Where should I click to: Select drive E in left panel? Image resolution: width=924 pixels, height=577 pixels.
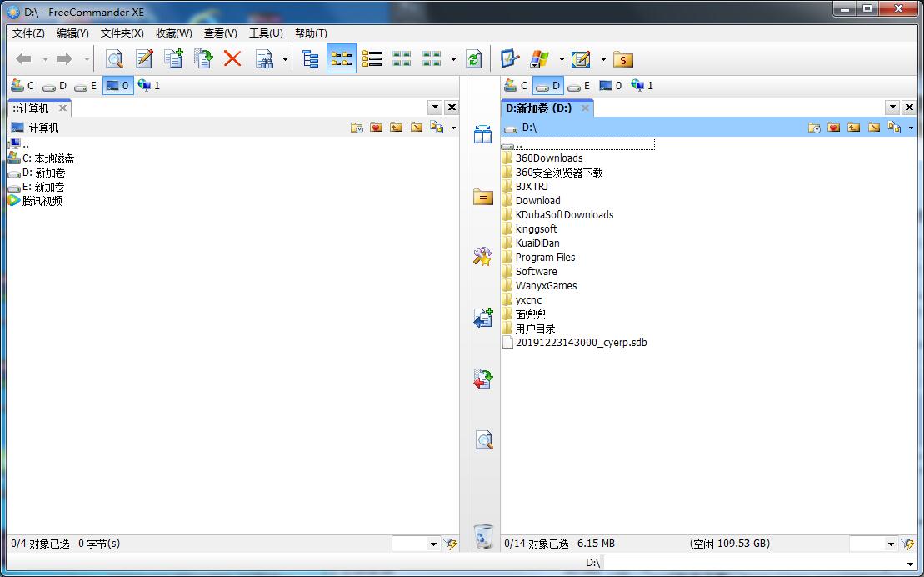pos(86,86)
